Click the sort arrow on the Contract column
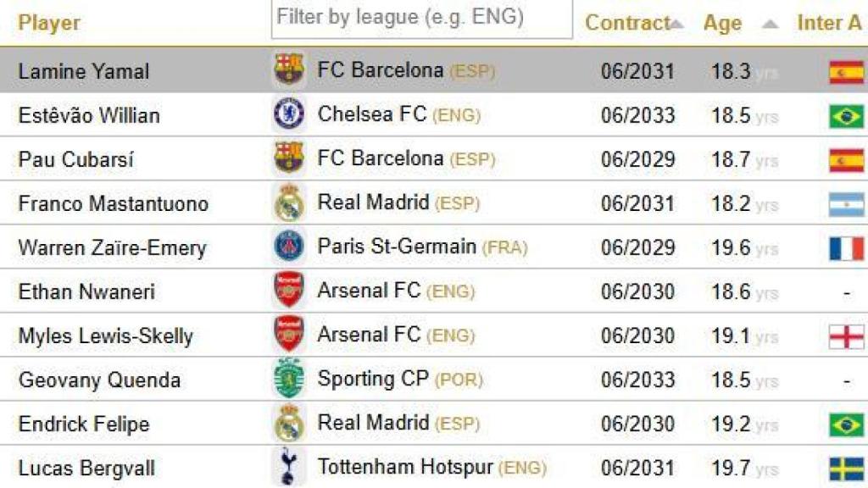Image resolution: width=868 pixels, height=488 pixels. click(x=676, y=23)
